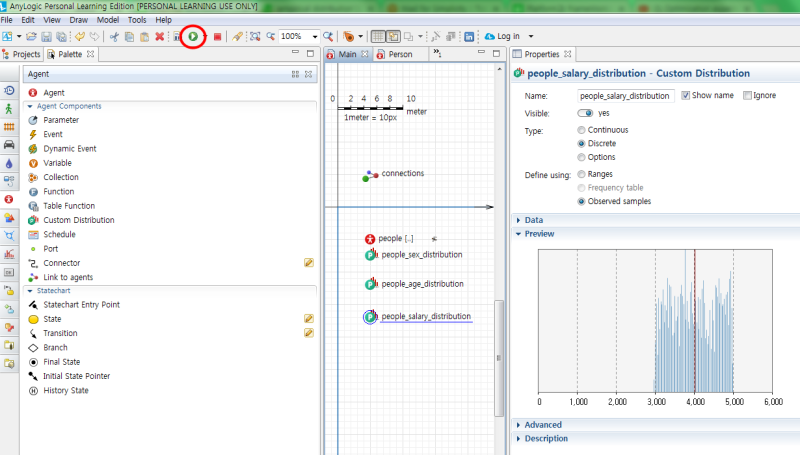Collapse the Preview section
This screenshot has width=800, height=455.
pos(518,234)
